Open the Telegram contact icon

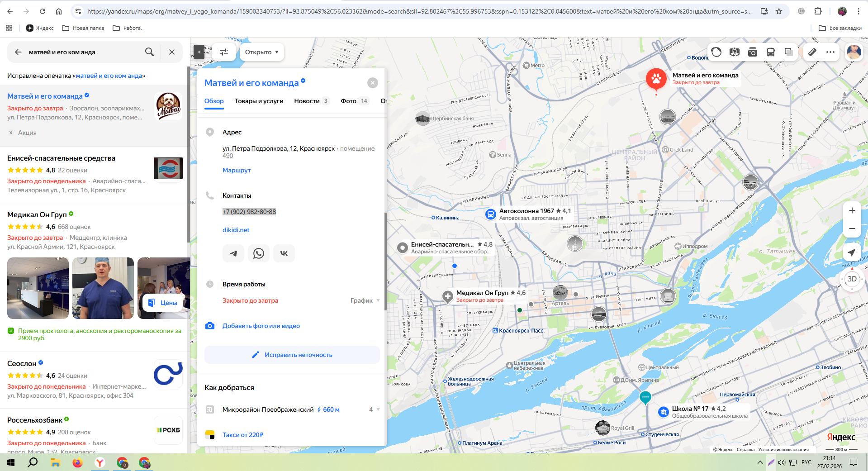point(233,253)
